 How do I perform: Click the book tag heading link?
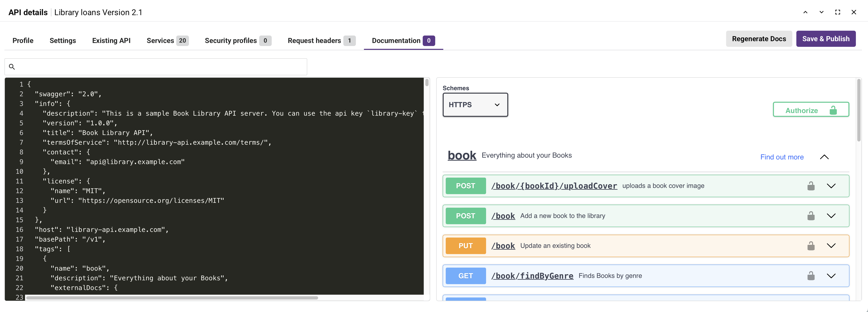coord(462,155)
